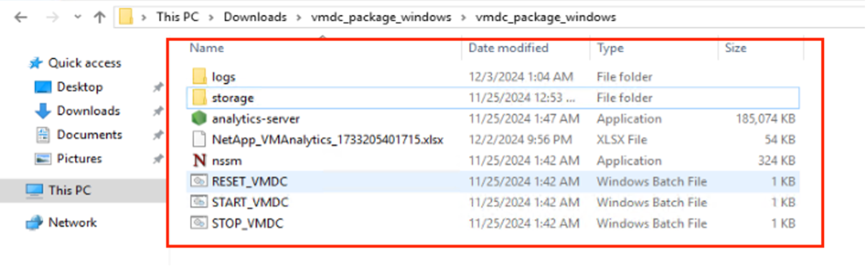
Task: Click the nssm application icon
Action: coord(199,161)
